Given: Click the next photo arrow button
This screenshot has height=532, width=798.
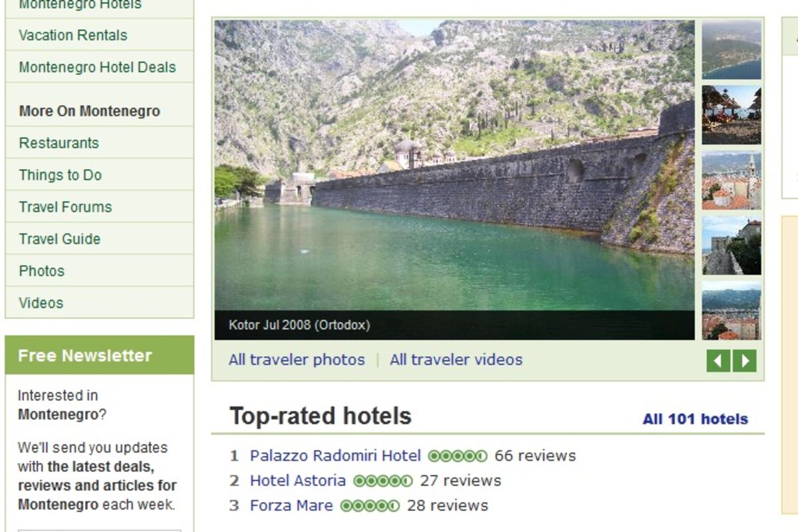Looking at the screenshot, I should click(x=745, y=361).
